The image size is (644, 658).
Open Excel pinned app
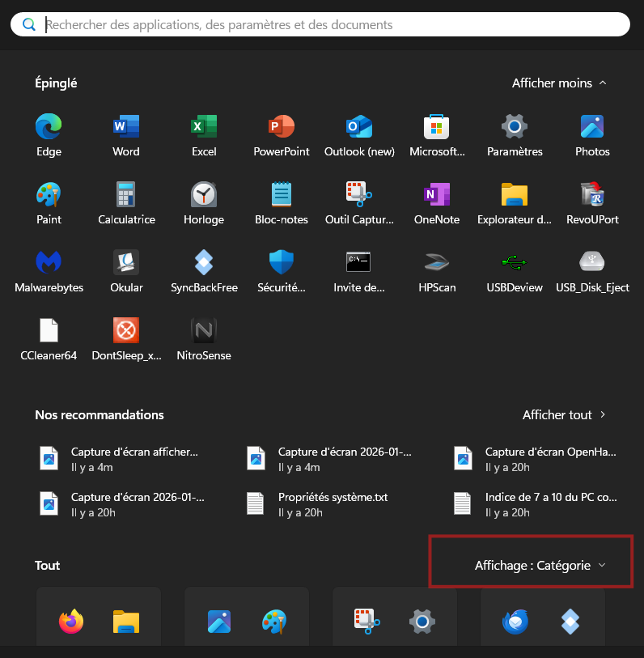tap(204, 135)
